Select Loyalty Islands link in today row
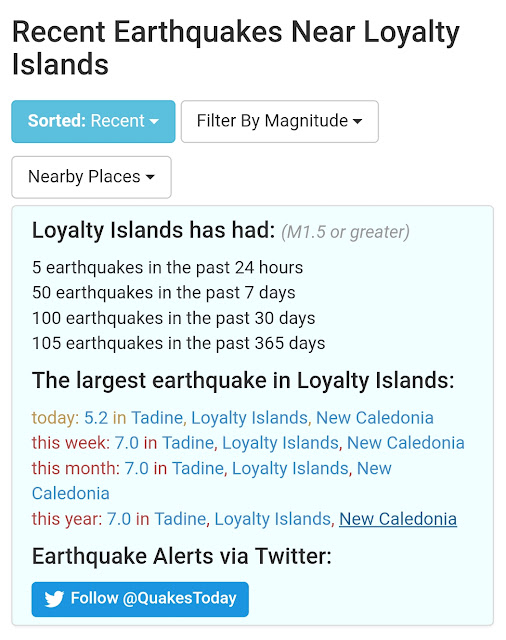 [249, 418]
